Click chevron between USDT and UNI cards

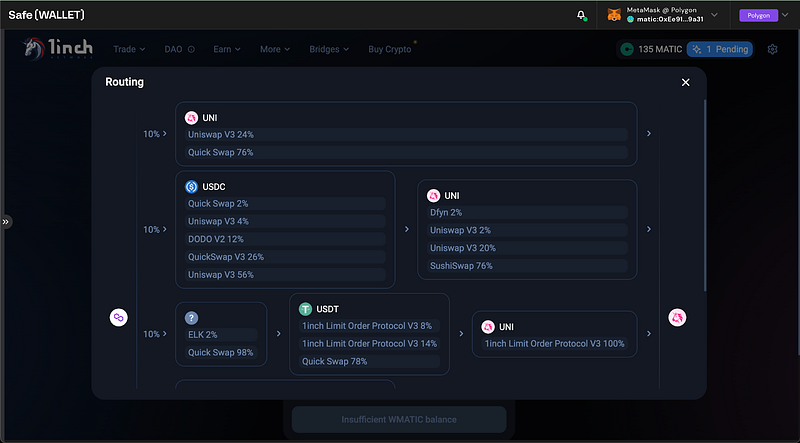pyautogui.click(x=461, y=334)
